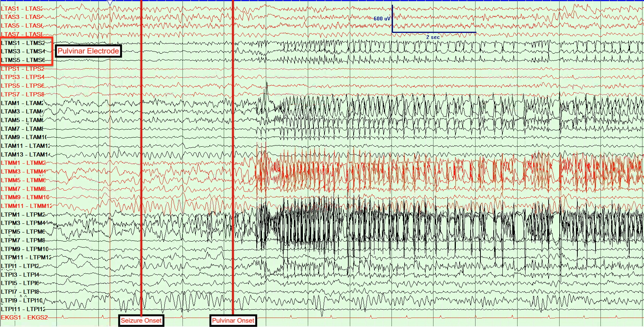Click the LTAM1 - LTAM2 channel label
Viewport: 644px width, 327px height.
pyautogui.click(x=22, y=103)
